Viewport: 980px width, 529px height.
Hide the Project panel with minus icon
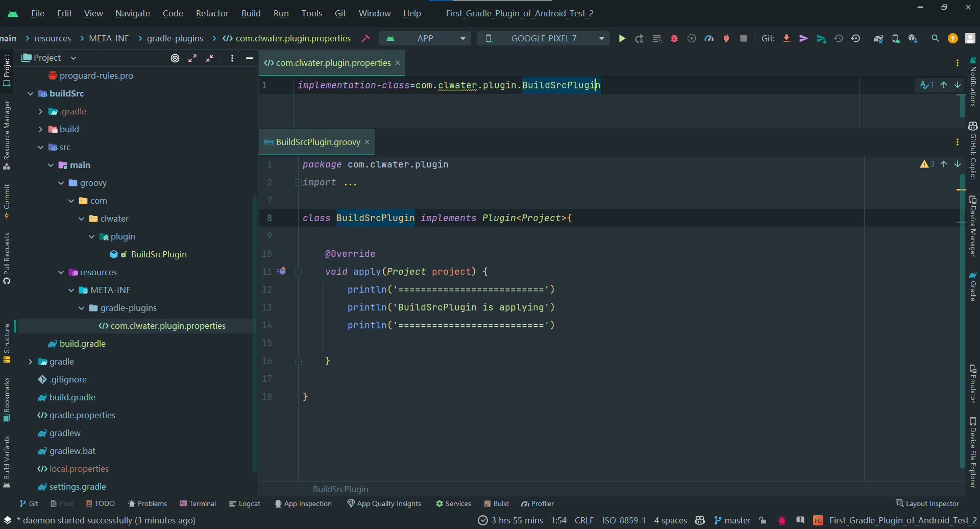[250, 58]
